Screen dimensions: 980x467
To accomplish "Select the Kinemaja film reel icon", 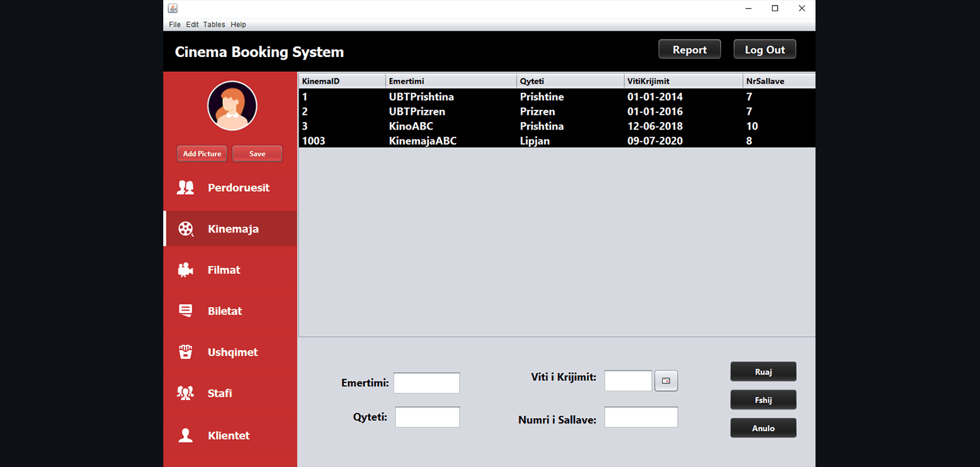I will (x=186, y=229).
